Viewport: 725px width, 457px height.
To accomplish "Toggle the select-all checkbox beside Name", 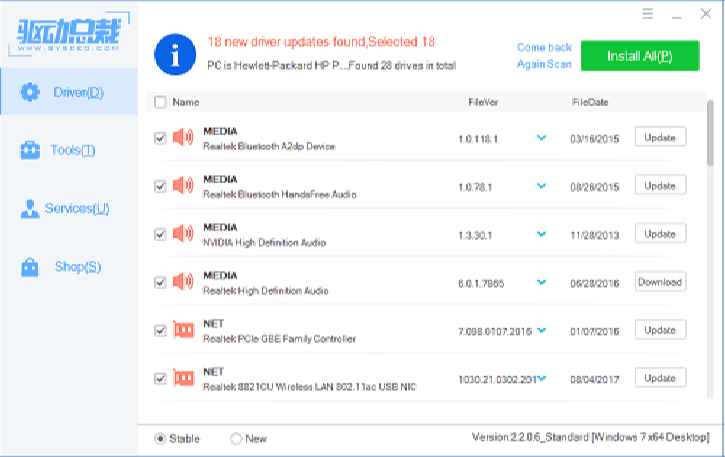I will [x=160, y=102].
